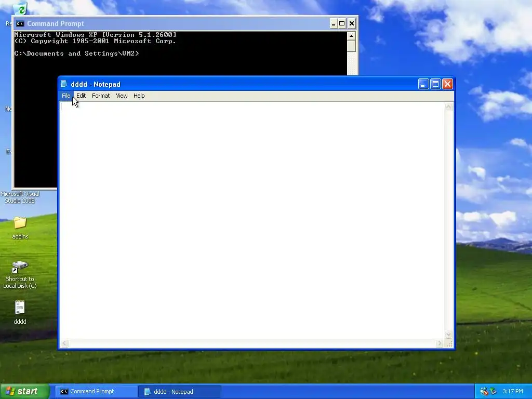
Task: Click Notepad horizontal scrollbar right arrow
Action: [440, 343]
